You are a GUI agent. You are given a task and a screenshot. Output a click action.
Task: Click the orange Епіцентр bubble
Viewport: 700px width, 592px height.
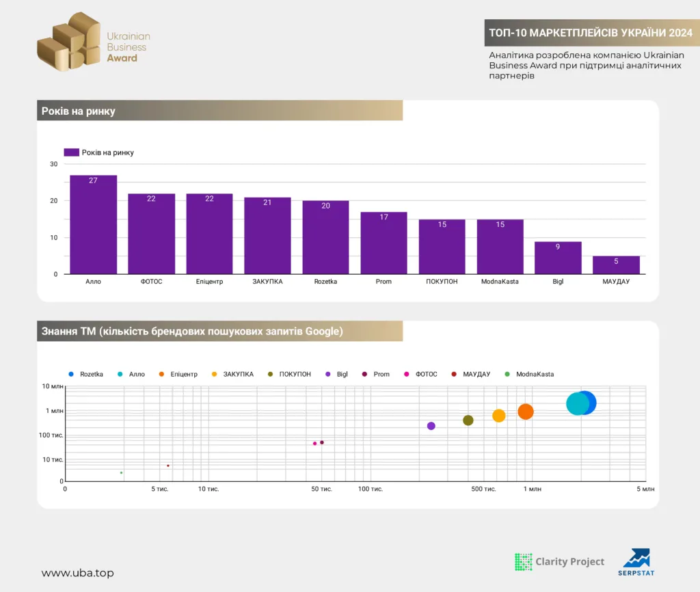[526, 412]
